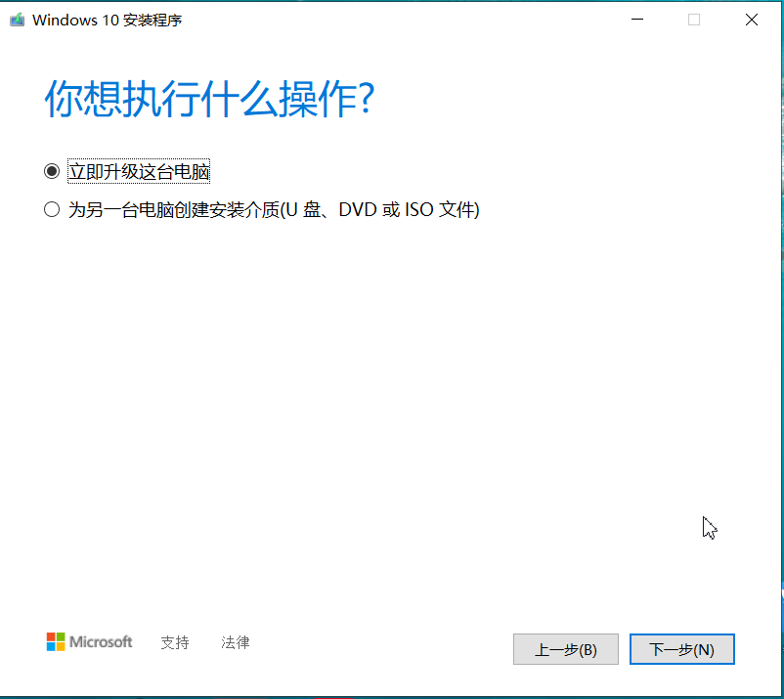Minimize the Windows 10 安装程序 window
The width and height of the screenshot is (784, 699).
click(637, 20)
